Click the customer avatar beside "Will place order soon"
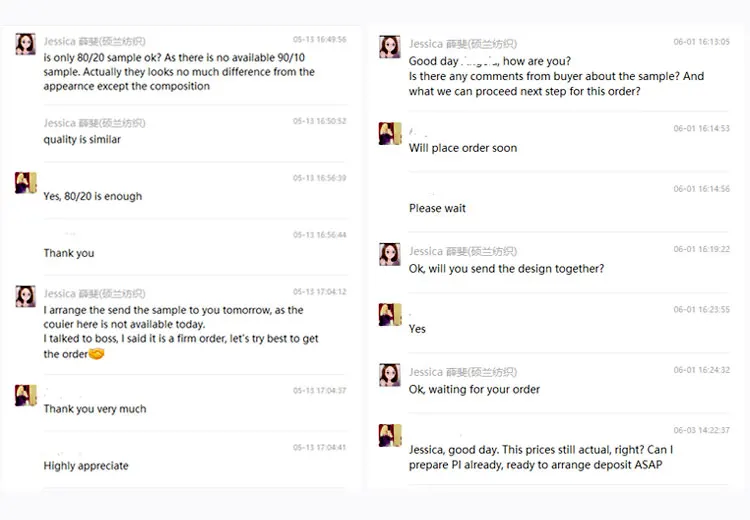This screenshot has height=520, width=750. point(390,133)
